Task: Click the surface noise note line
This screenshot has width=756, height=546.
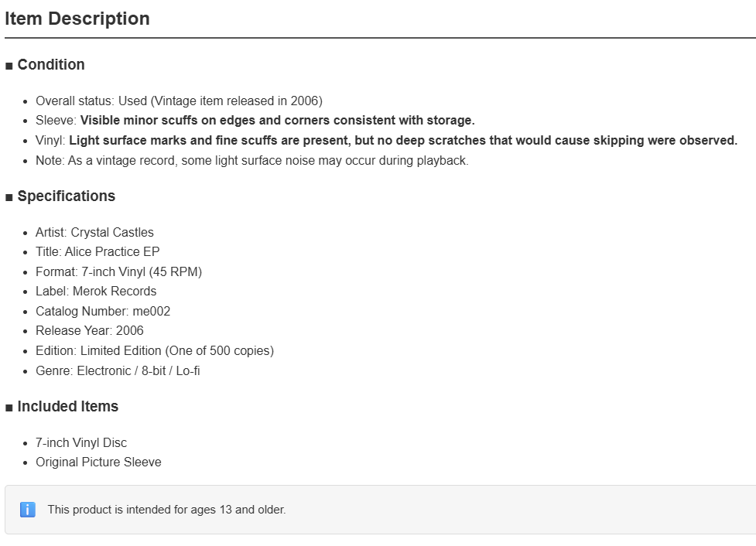Action: pyautogui.click(x=251, y=161)
